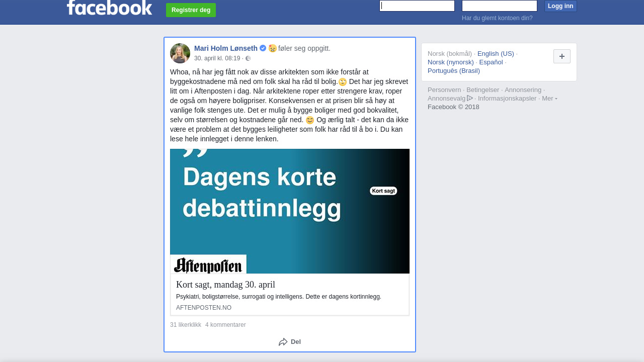Viewport: 644px width, 362px height.
Task: View the 4 kommentarer link
Action: 225,325
